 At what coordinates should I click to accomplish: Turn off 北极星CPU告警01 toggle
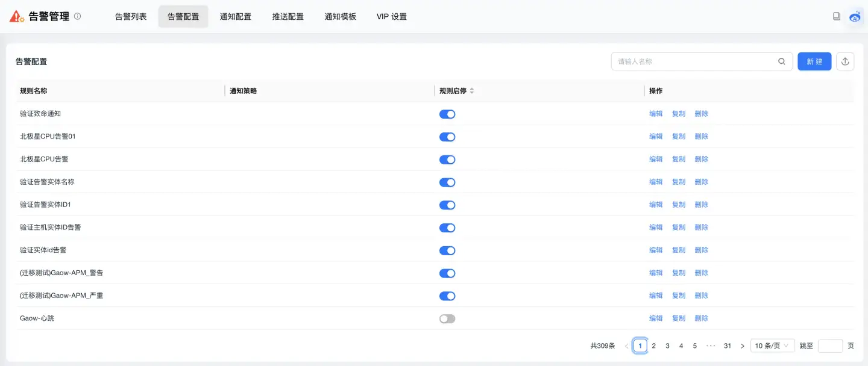click(x=447, y=137)
